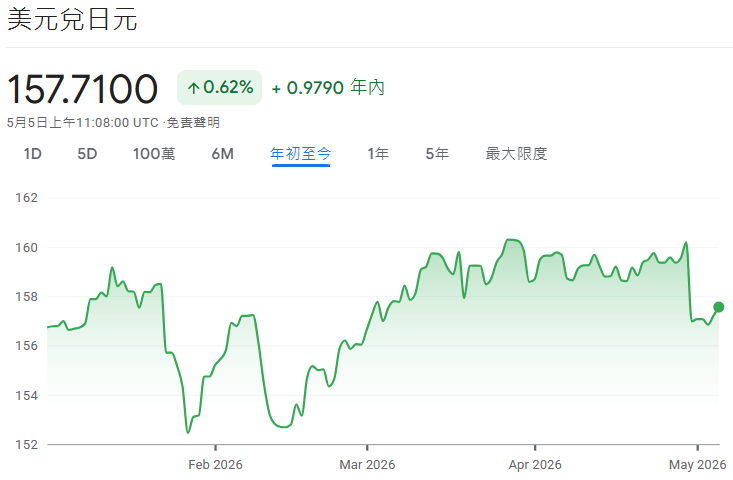The width and height of the screenshot is (733, 480).
Task: Choose the 6M time range tab
Action: [x=223, y=154]
